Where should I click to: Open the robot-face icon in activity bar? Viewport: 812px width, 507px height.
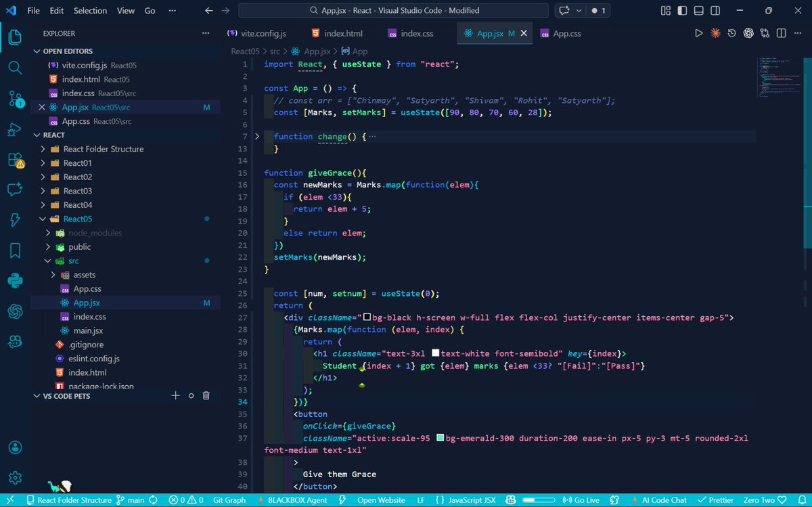(15, 342)
